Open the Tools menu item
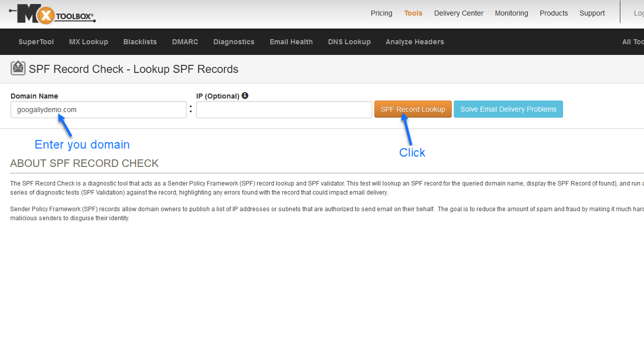 click(413, 13)
